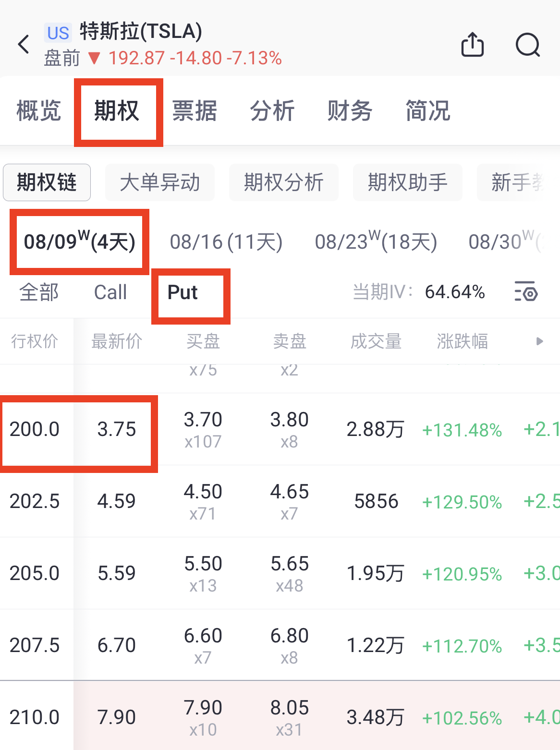Tap the volume value 1.95万

[376, 573]
